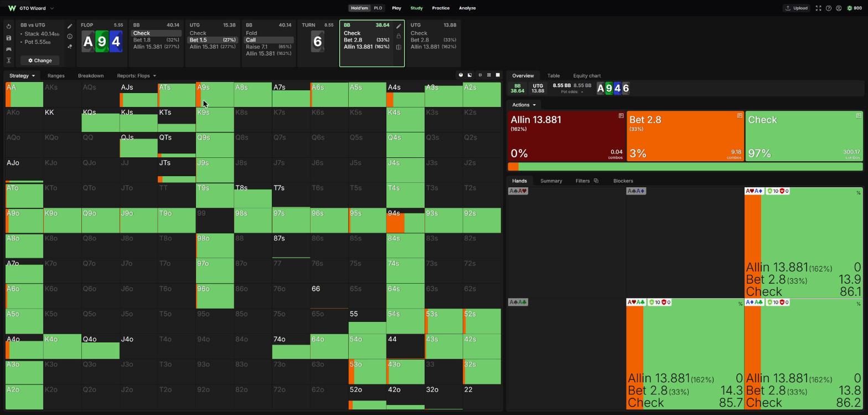This screenshot has width=868, height=415.
Task: Select the cube matrix view mode
Action: 461,75
